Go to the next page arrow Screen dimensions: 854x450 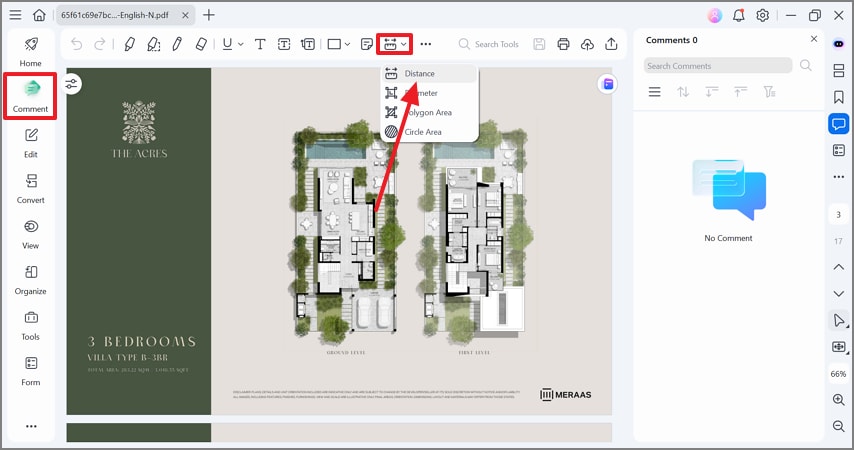click(839, 294)
